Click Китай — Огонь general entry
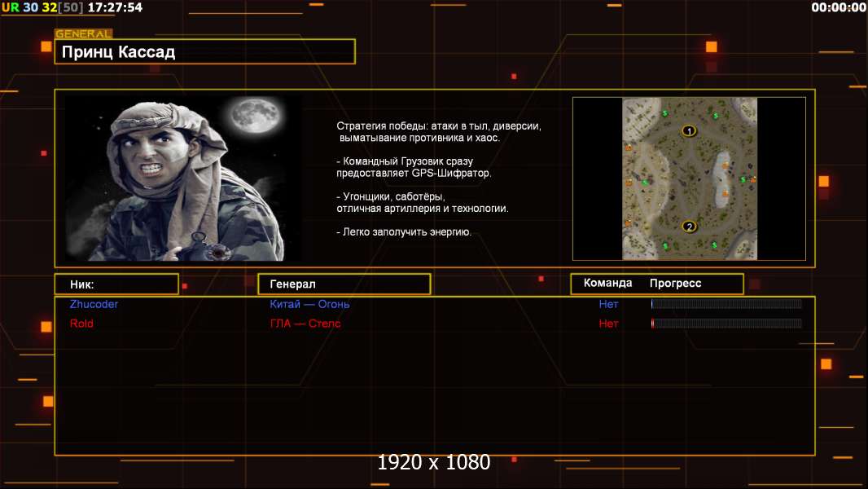868x489 pixels. [309, 304]
